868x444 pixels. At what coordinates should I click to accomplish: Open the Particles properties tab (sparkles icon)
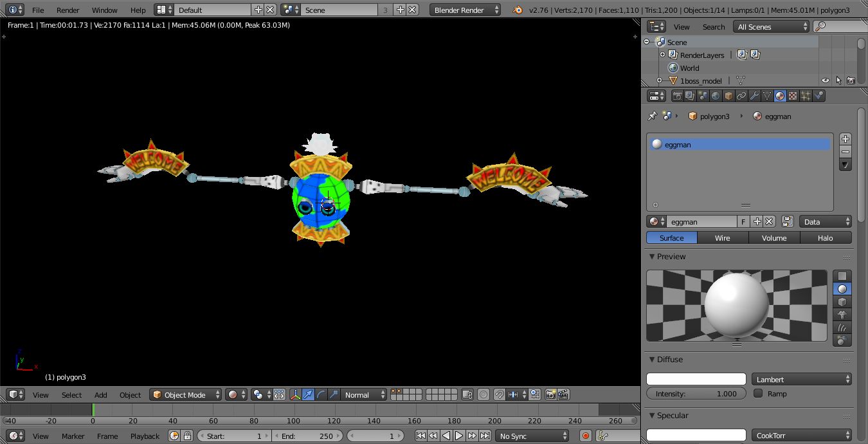tap(806, 96)
